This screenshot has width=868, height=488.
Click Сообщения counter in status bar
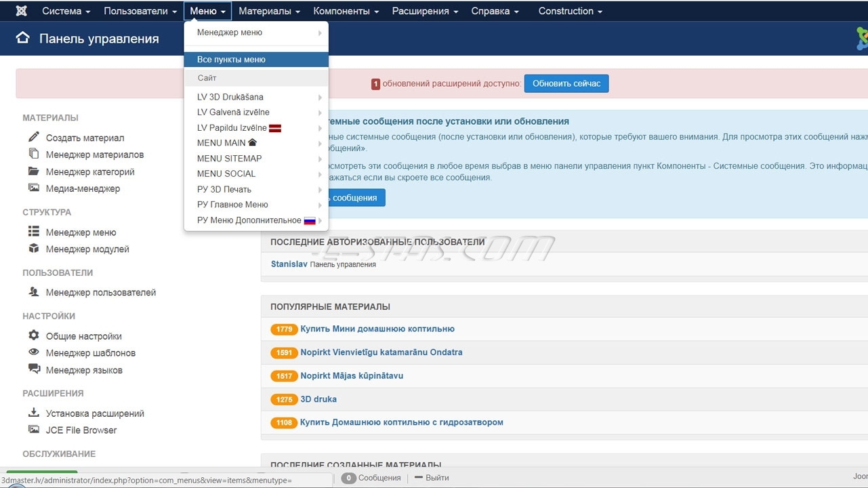click(371, 478)
